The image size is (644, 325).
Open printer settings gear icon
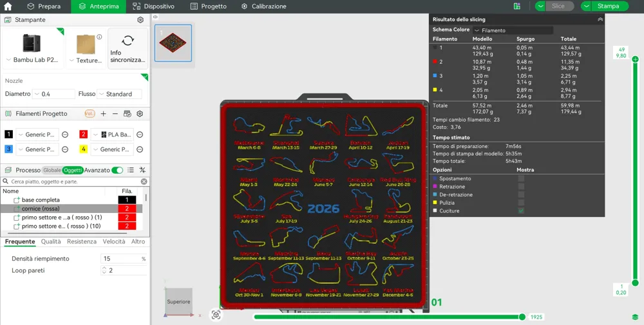pyautogui.click(x=140, y=20)
